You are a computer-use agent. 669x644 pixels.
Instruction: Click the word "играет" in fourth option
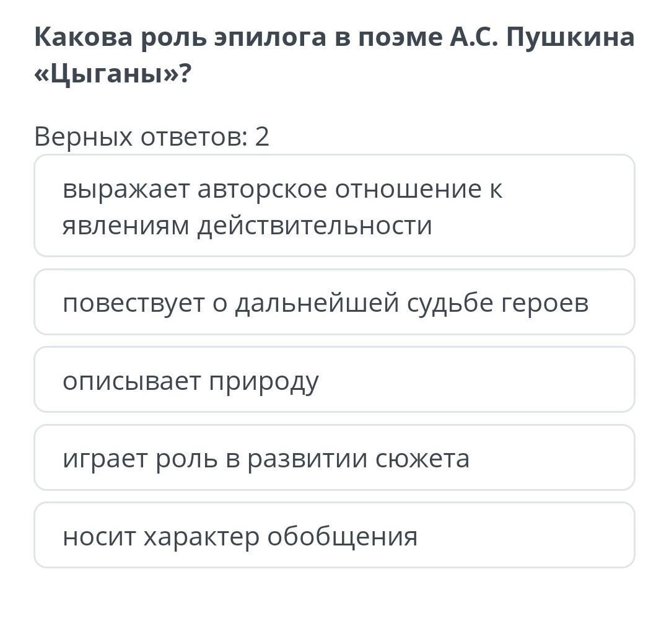(x=101, y=459)
